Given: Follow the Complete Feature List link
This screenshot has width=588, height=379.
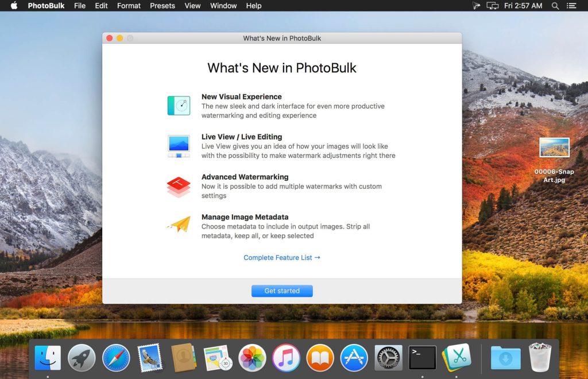Looking at the screenshot, I should pyautogui.click(x=281, y=258).
